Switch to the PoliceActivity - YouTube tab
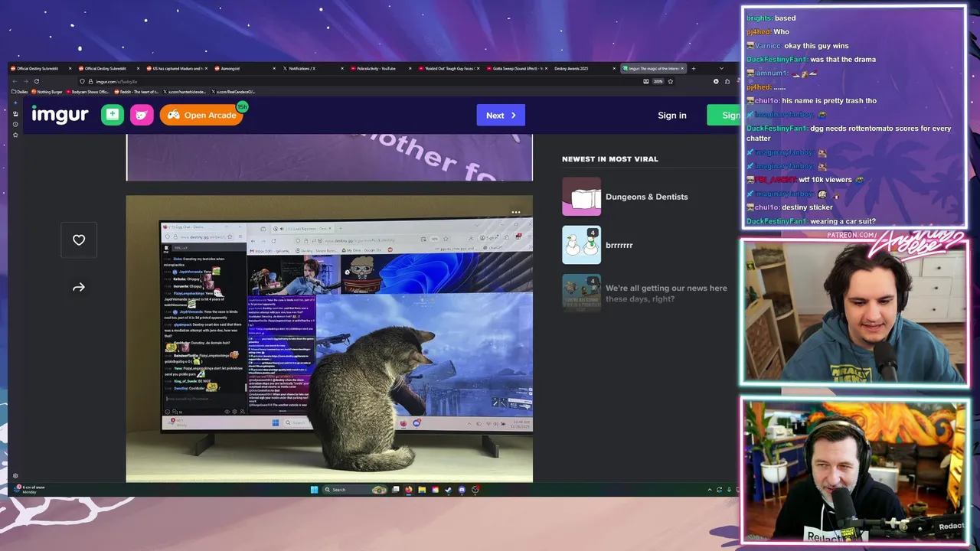Screen dimensions: 980x551 381,68
